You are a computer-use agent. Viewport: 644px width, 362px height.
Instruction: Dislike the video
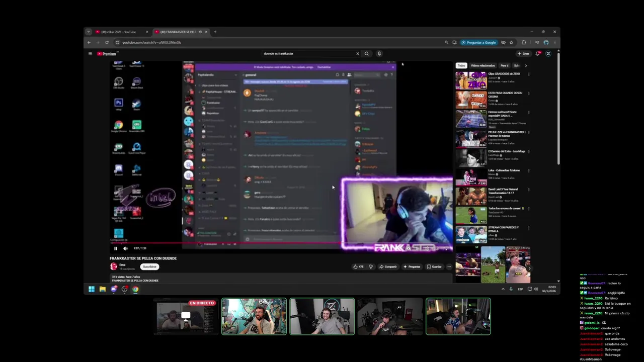click(x=371, y=266)
